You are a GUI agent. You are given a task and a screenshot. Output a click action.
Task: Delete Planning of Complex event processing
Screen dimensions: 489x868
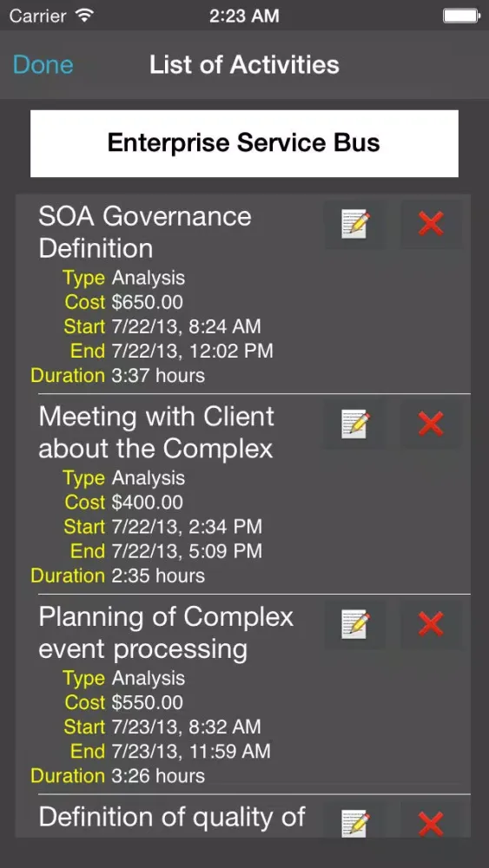point(431,624)
